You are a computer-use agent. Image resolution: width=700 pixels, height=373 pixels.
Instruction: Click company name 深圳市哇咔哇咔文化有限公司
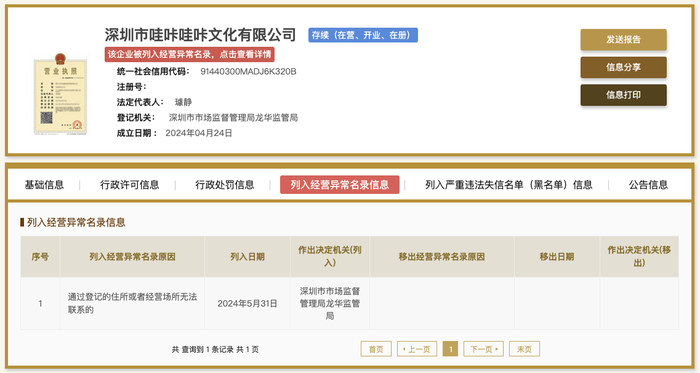[200, 35]
